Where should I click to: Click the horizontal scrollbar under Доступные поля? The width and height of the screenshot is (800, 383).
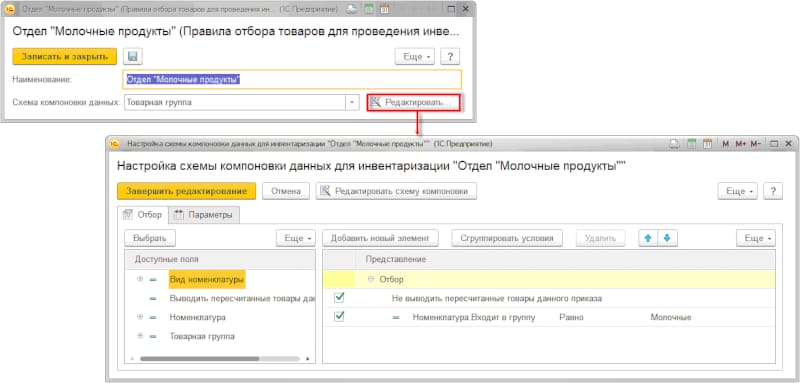point(199,359)
